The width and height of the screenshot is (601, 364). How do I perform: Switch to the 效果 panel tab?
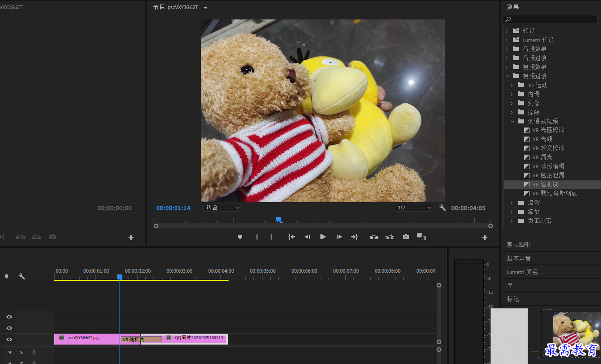coord(513,7)
